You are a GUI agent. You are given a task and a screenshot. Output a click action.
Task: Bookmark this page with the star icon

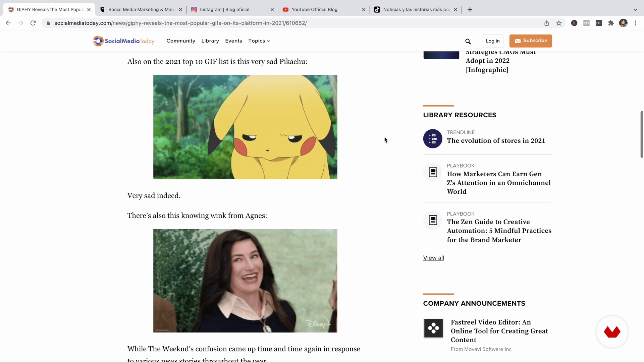(x=559, y=23)
